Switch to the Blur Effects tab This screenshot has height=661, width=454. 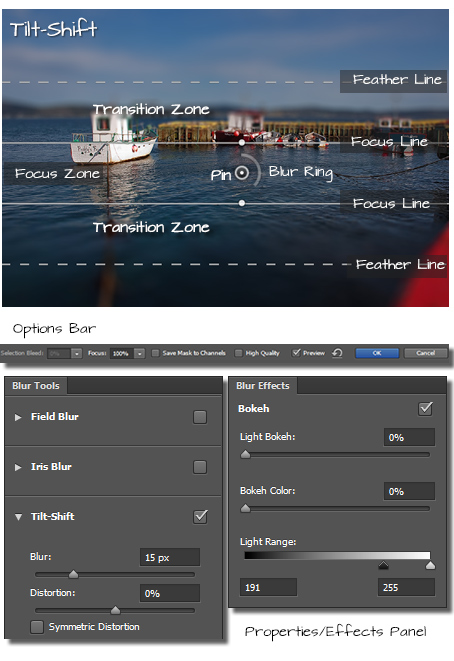(x=263, y=386)
